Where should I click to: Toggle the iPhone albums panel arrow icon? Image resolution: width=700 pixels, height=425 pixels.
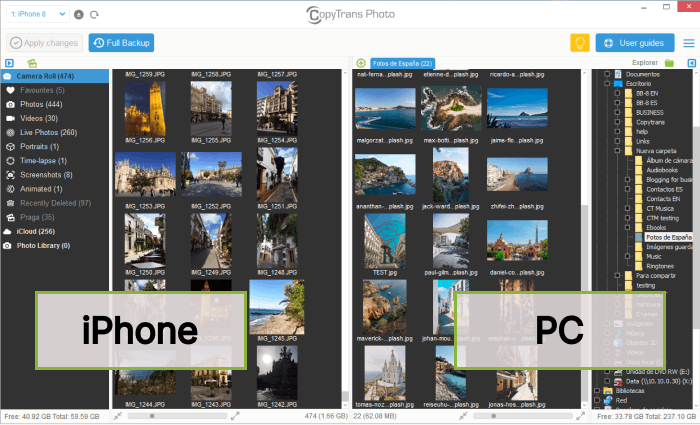(x=9, y=63)
